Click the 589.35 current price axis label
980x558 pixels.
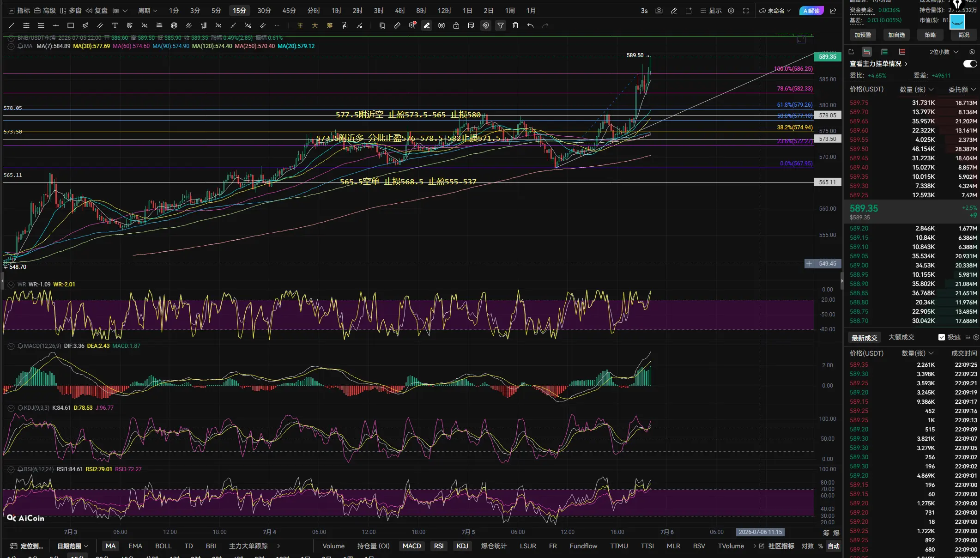[x=827, y=57]
